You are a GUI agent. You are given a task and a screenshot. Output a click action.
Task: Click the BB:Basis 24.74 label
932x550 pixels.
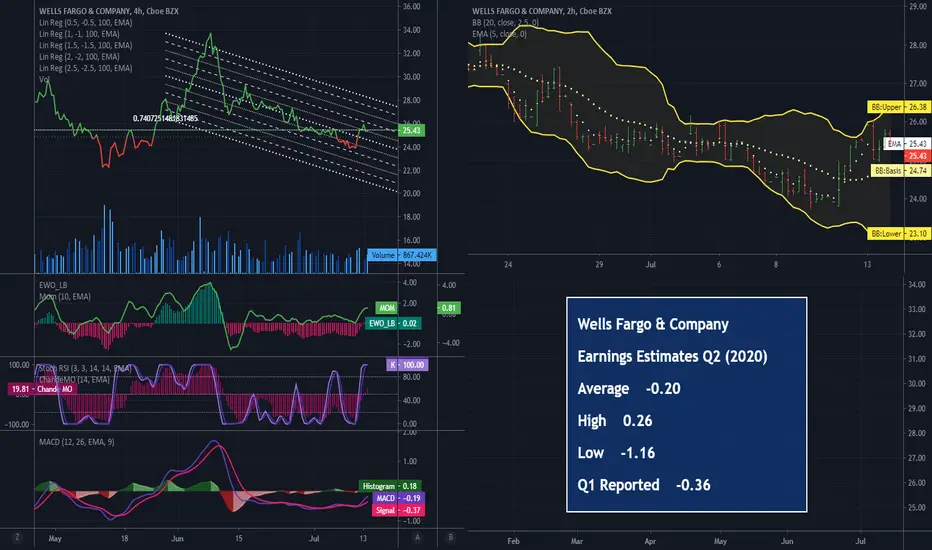[x=901, y=171]
